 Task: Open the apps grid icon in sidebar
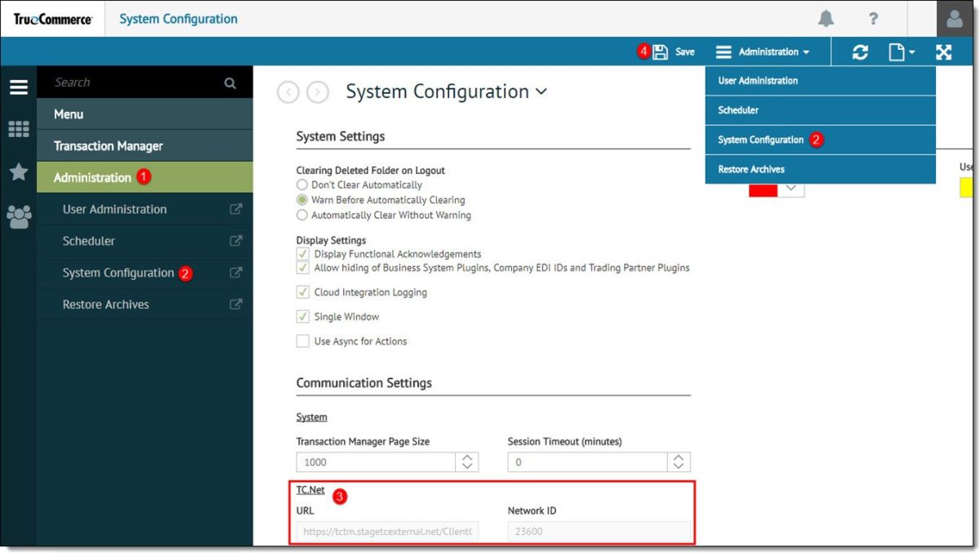coord(18,129)
